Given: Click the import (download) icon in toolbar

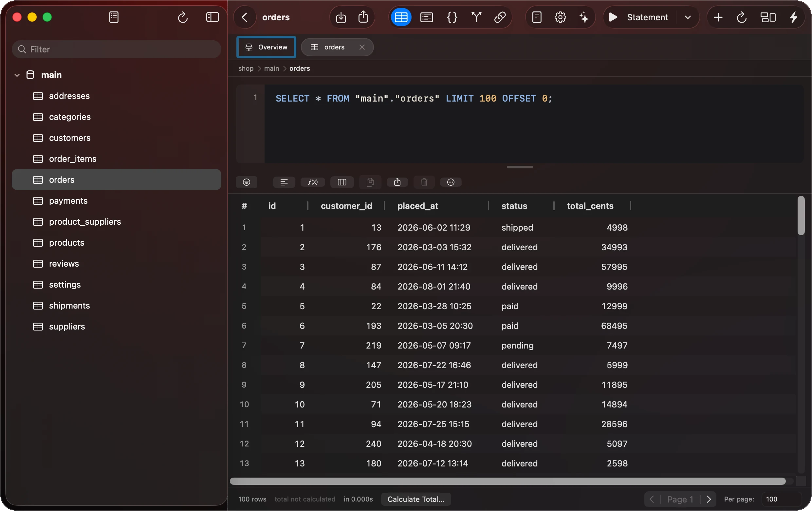Looking at the screenshot, I should [x=341, y=17].
